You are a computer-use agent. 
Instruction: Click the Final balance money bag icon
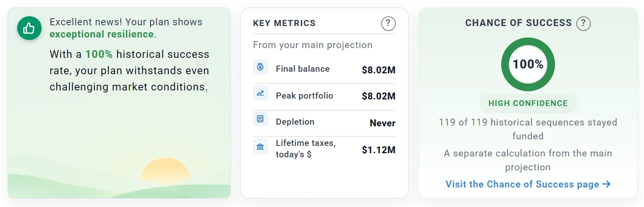coord(260,67)
